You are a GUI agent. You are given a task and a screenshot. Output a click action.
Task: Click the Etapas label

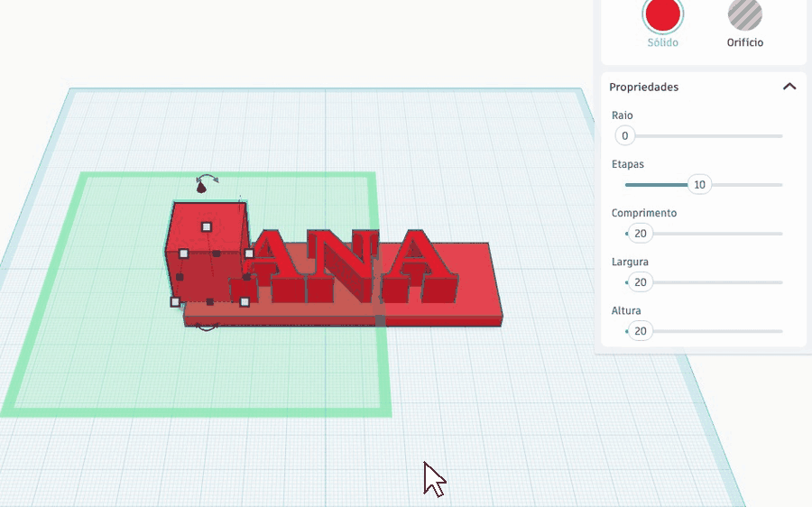[x=628, y=164]
